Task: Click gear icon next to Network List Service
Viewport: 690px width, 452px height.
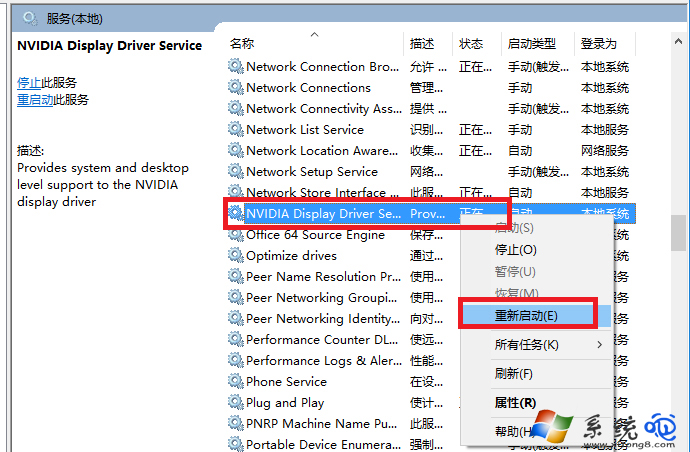Action: 235,130
